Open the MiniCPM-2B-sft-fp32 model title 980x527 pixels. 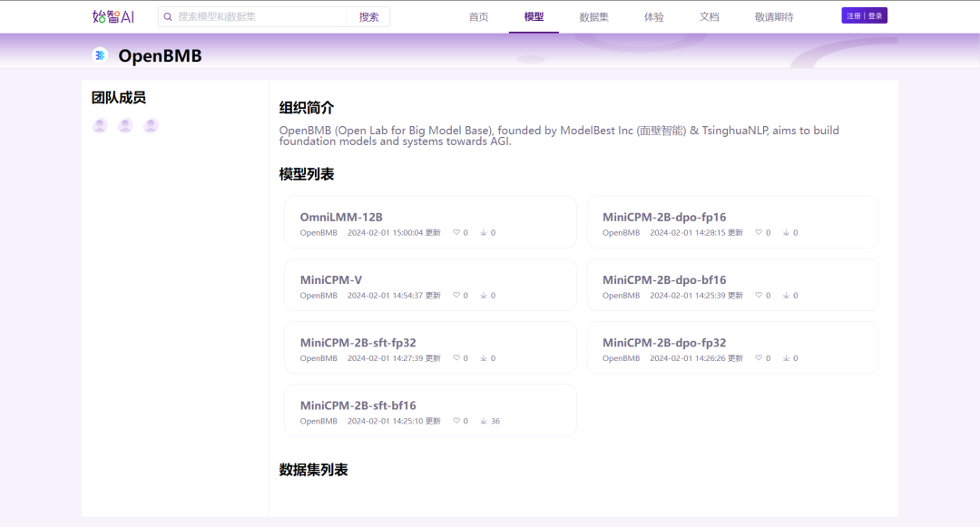tap(358, 343)
